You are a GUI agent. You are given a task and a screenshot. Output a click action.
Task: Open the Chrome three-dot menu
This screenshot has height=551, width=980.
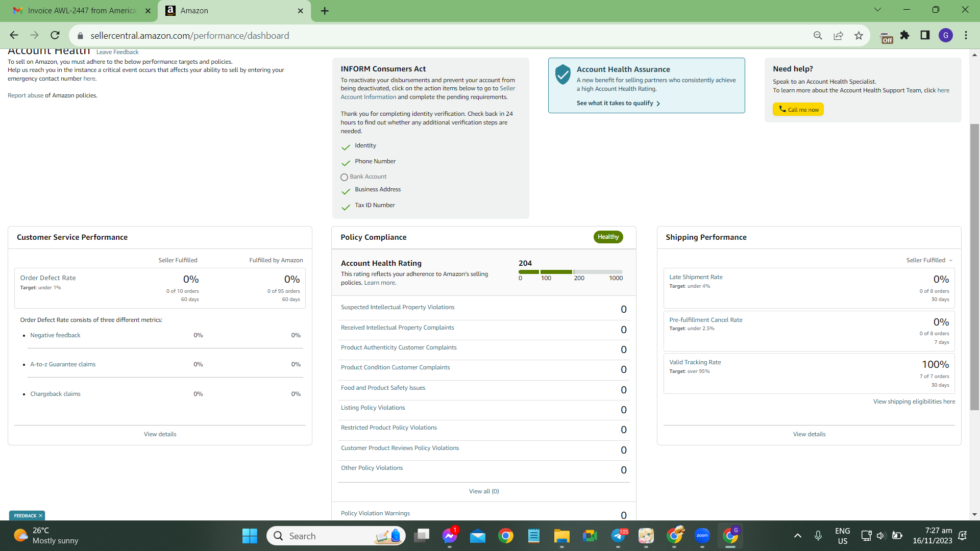[966, 35]
